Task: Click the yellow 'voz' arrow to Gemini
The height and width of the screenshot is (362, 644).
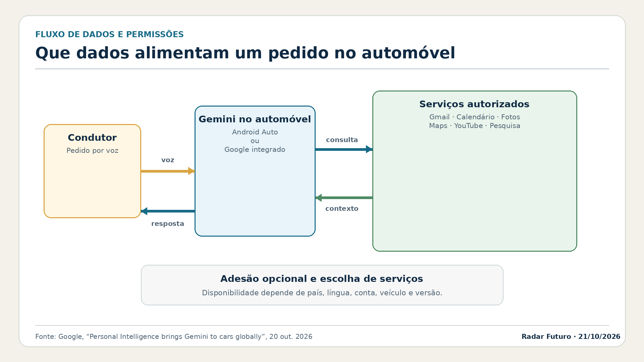Action: coord(168,171)
